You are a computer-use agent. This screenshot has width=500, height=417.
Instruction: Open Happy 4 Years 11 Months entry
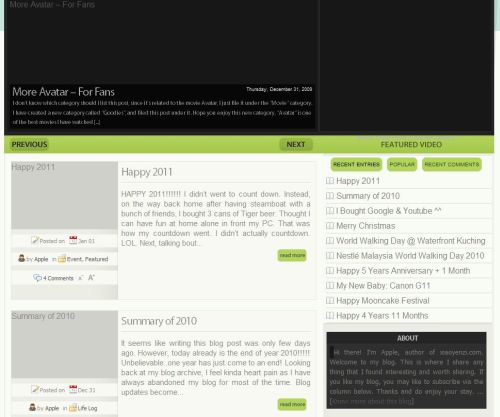382,316
